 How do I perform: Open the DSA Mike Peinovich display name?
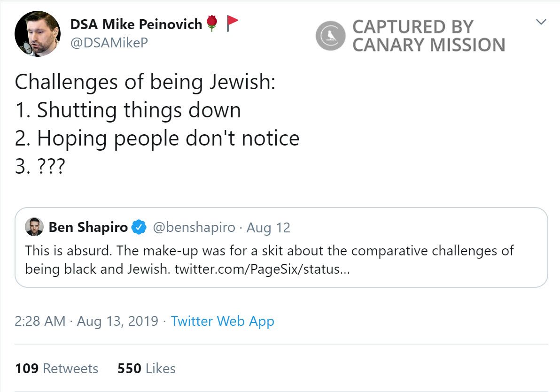136,24
